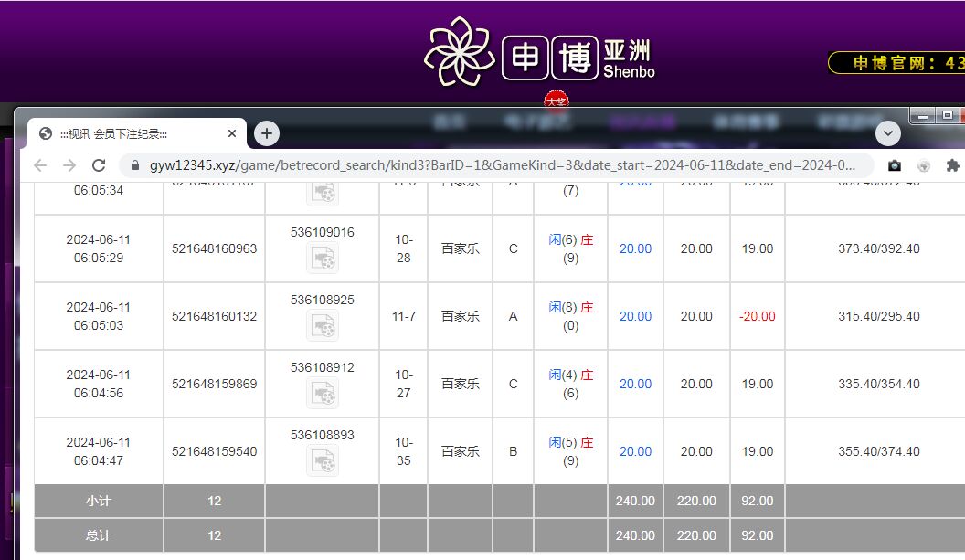The image size is (965, 560).
Task: Play video replay for round 536109016
Action: pos(323,259)
